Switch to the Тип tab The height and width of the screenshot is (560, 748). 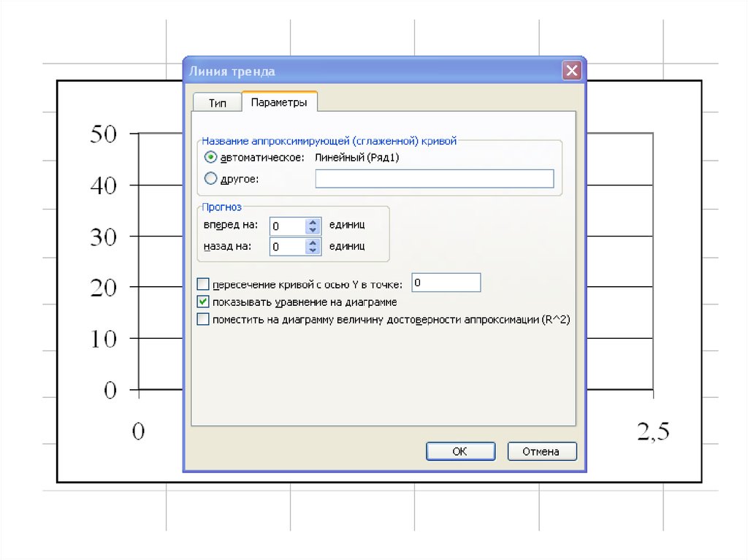point(217,103)
